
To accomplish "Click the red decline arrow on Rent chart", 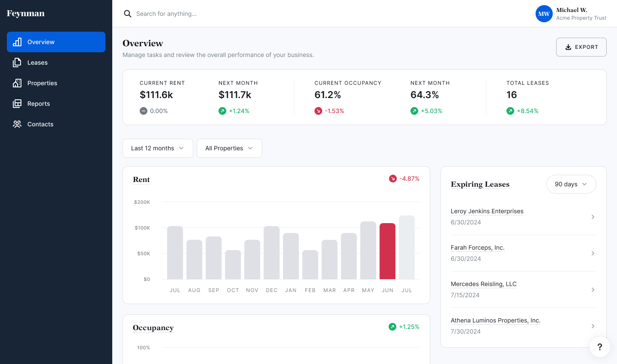I will pos(392,178).
